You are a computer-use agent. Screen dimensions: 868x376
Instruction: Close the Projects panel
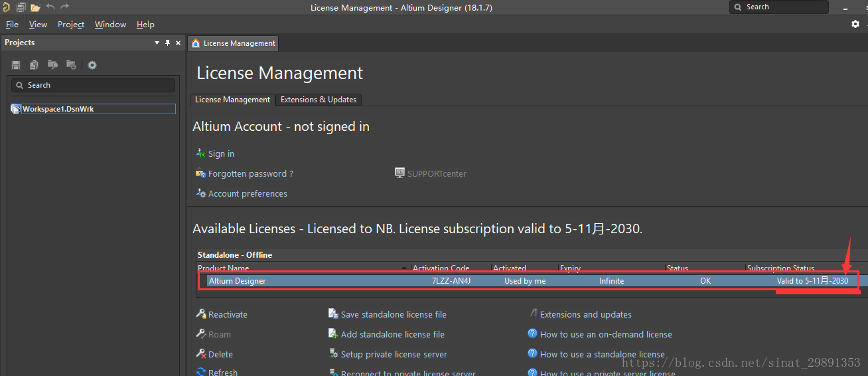(178, 43)
